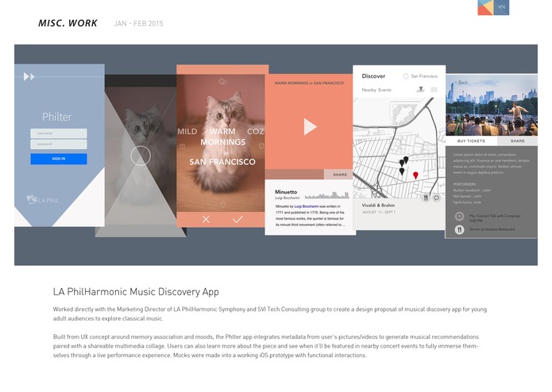Tap the calendar icon beside the MILD label
This screenshot has height=392, width=552.
click(x=183, y=146)
